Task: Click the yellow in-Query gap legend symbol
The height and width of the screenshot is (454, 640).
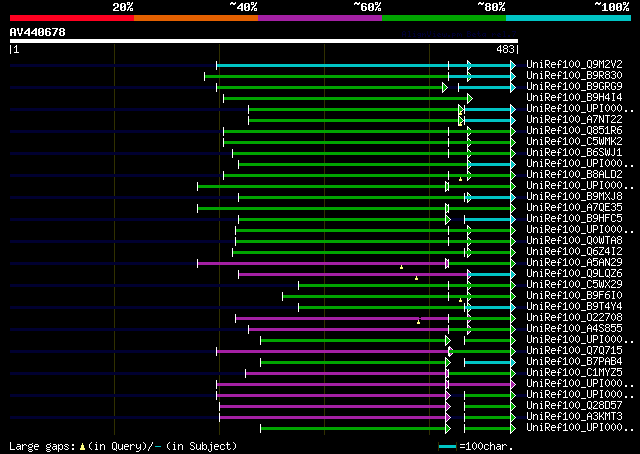Action: click(x=82, y=447)
